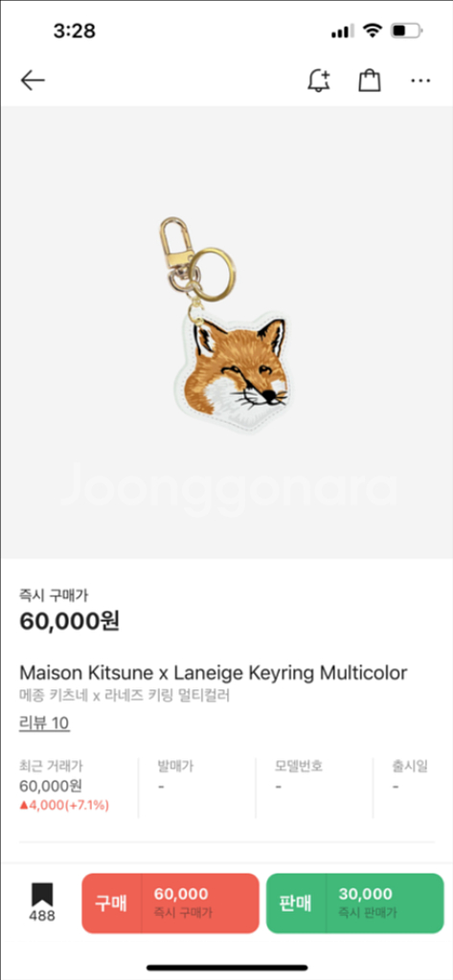
Task: Toggle the bookmark icon with 488 saves
Action: tap(42, 902)
